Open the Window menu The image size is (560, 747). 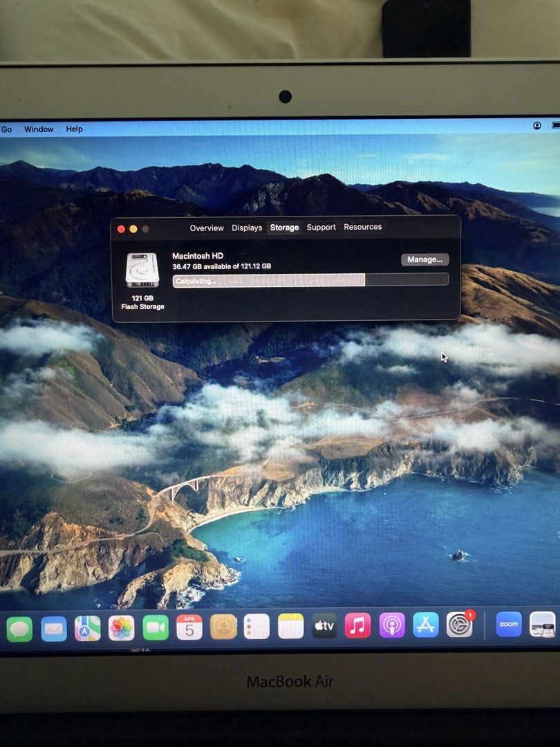click(x=39, y=129)
